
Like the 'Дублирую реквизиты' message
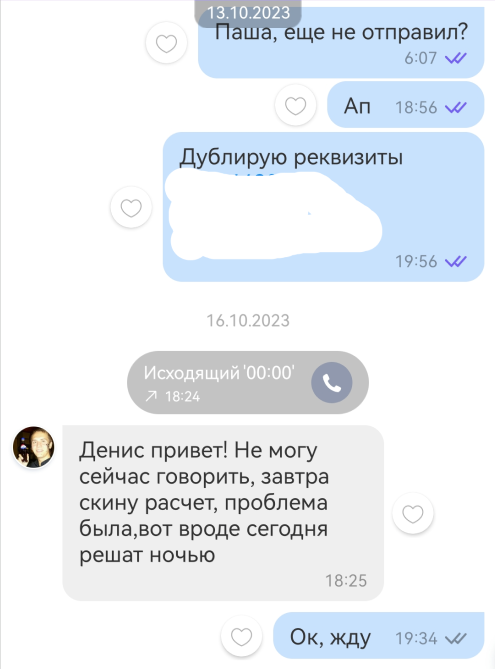[x=131, y=207]
